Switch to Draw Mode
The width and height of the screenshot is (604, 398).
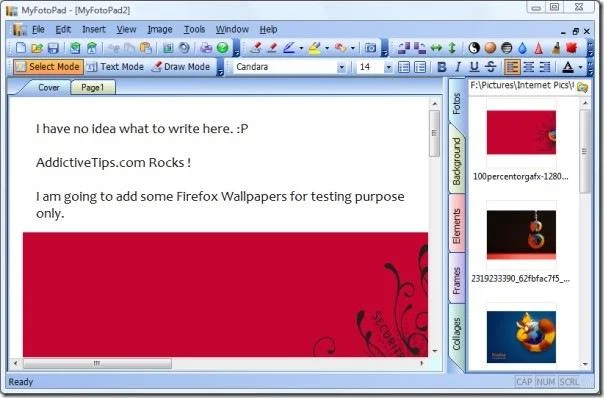[181, 67]
